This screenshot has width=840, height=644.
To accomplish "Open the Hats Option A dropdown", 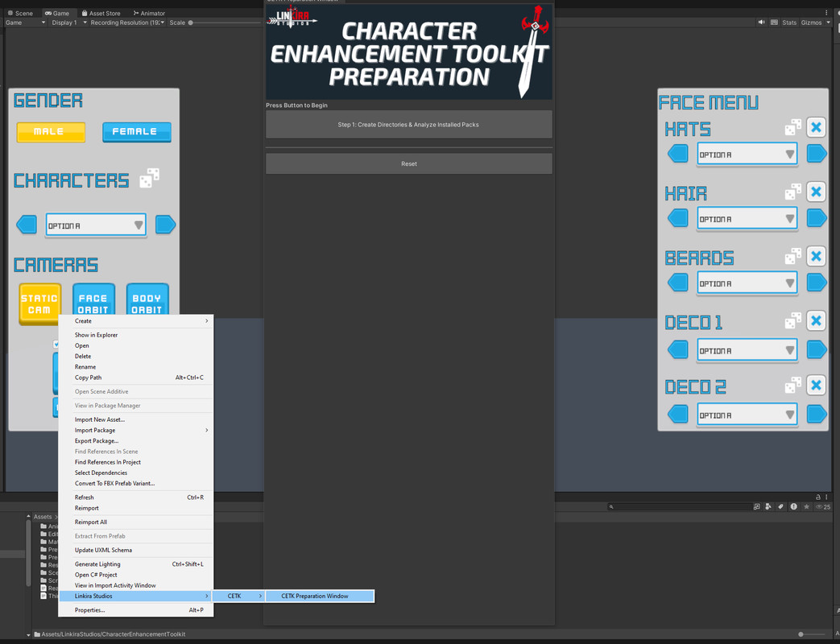I will point(747,155).
